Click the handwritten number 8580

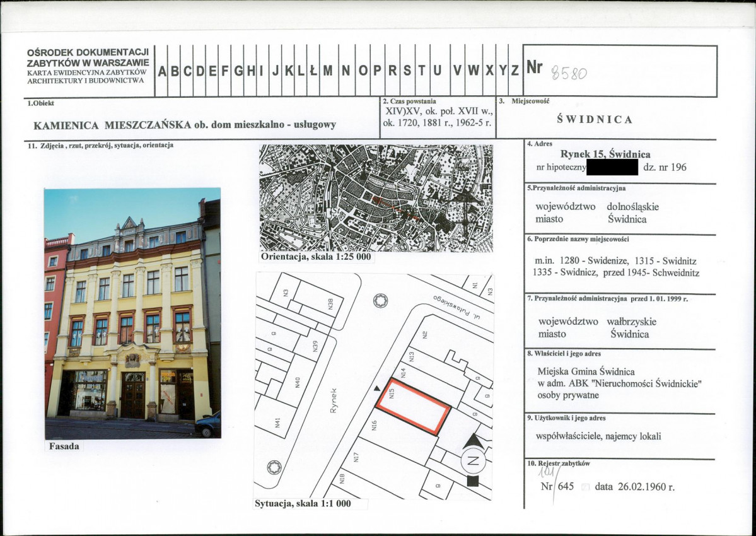pyautogui.click(x=569, y=73)
